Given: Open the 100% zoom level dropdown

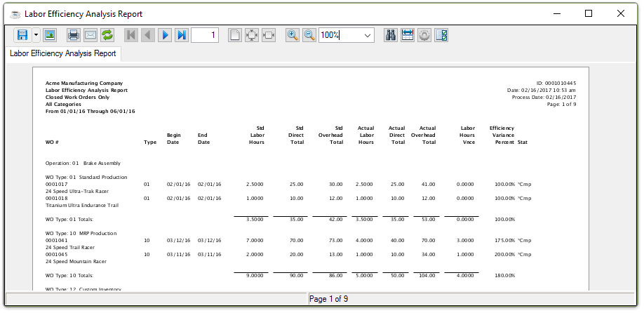Looking at the screenshot, I should (368, 35).
